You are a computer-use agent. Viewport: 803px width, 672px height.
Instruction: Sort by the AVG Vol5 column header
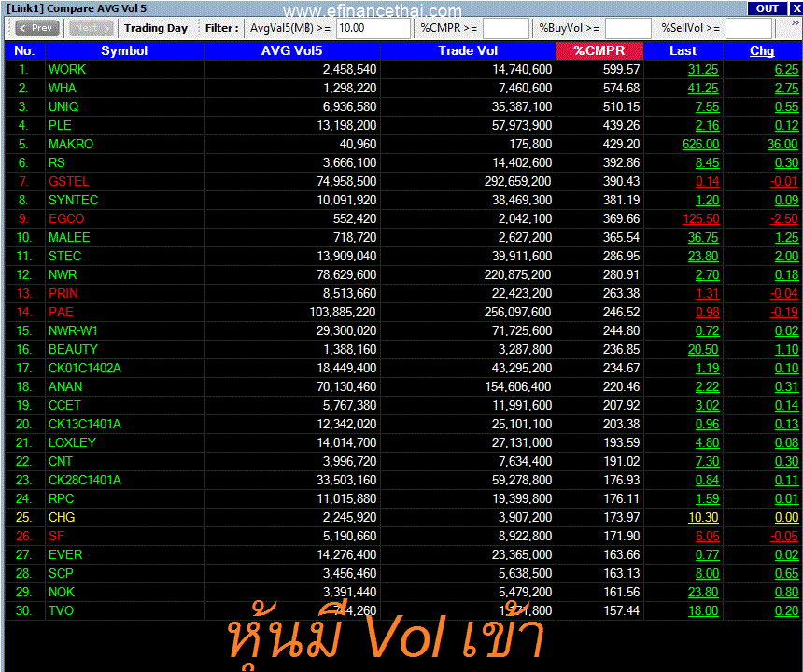point(292,50)
